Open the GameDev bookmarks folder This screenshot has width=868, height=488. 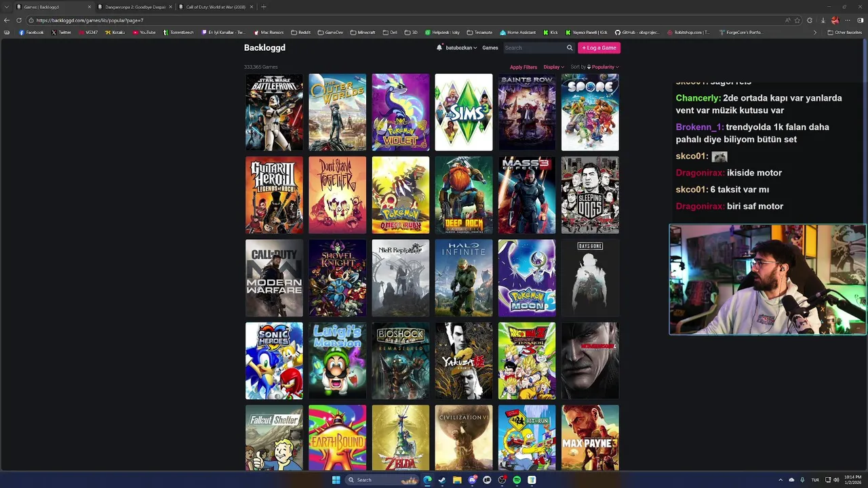(x=330, y=33)
